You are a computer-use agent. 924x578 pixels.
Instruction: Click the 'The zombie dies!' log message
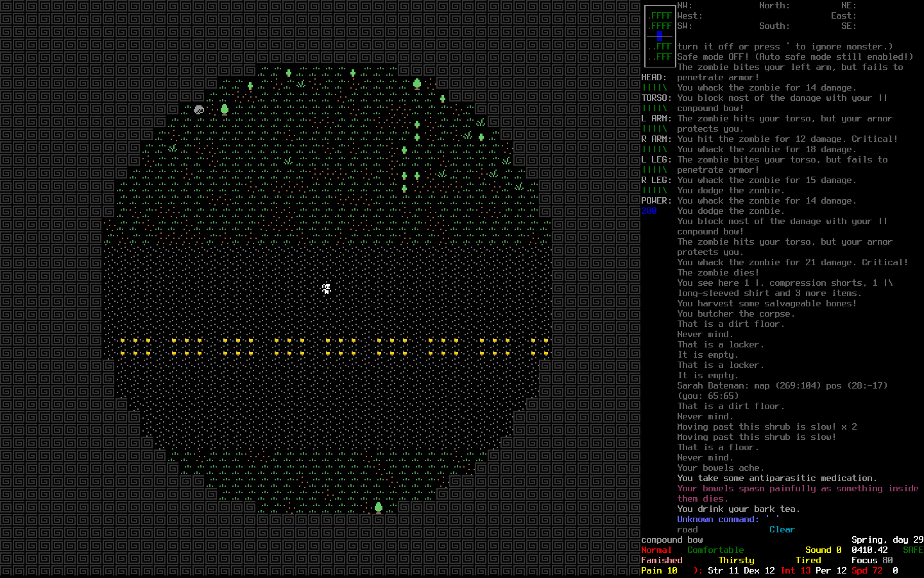click(719, 272)
